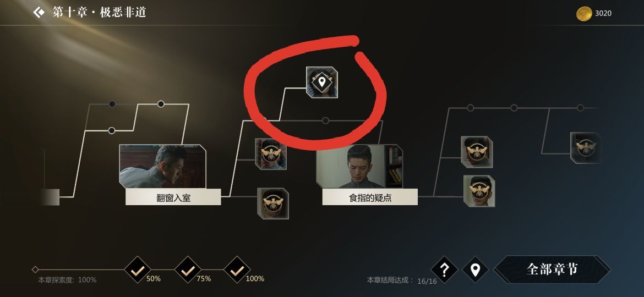The width and height of the screenshot is (644, 297).
Task: Click the exploration progress bar start diamond
Action: [x=35, y=269]
